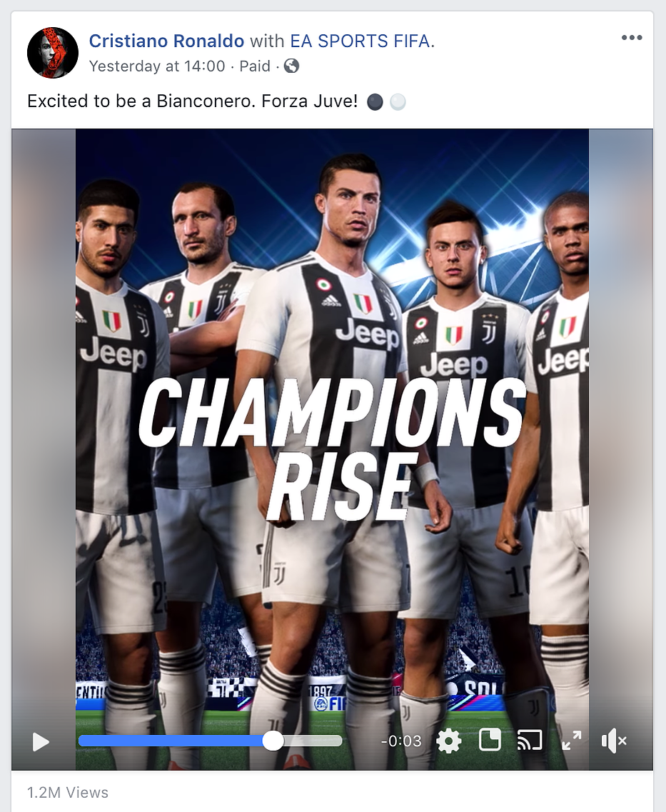Image resolution: width=666 pixels, height=812 pixels.
Task: Seek using the video progress handle
Action: pyautogui.click(x=273, y=741)
